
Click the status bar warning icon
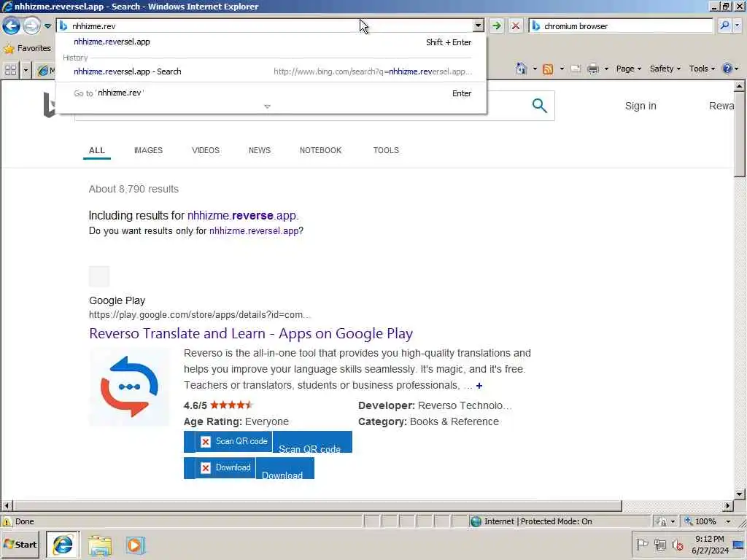[7, 521]
